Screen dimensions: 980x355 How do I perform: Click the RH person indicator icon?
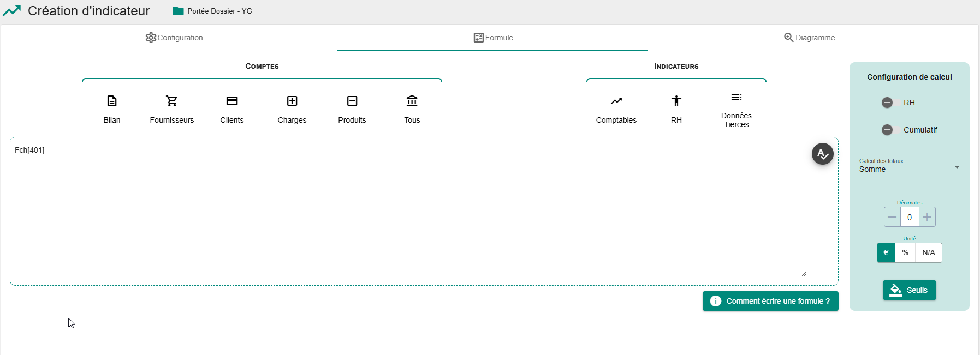(676, 101)
